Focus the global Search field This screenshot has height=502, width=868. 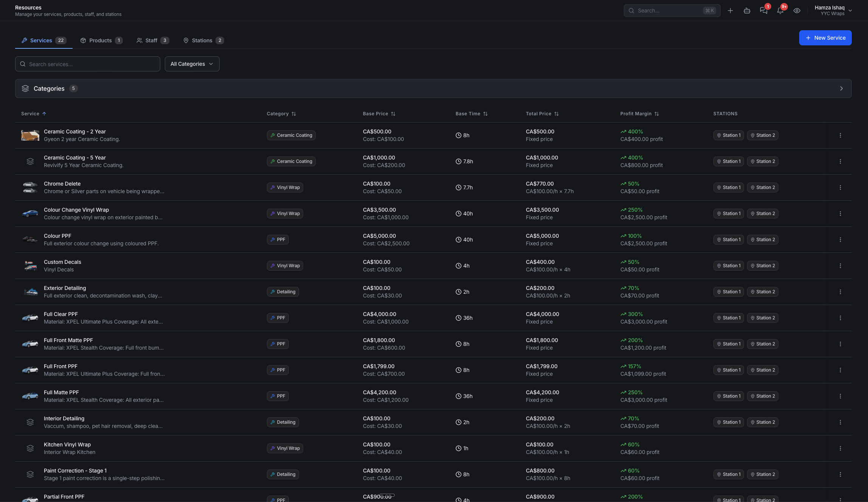(672, 11)
